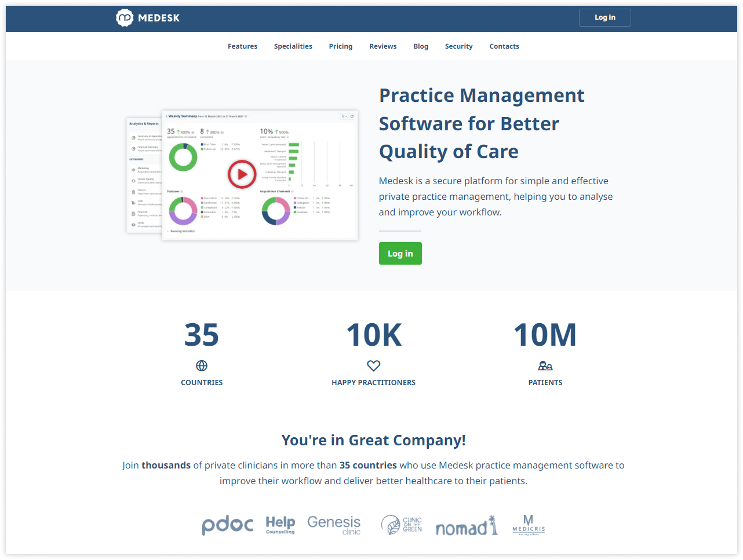Viewport: 743px width, 560px height.
Task: Click the 10M statistic number
Action: tap(545, 335)
